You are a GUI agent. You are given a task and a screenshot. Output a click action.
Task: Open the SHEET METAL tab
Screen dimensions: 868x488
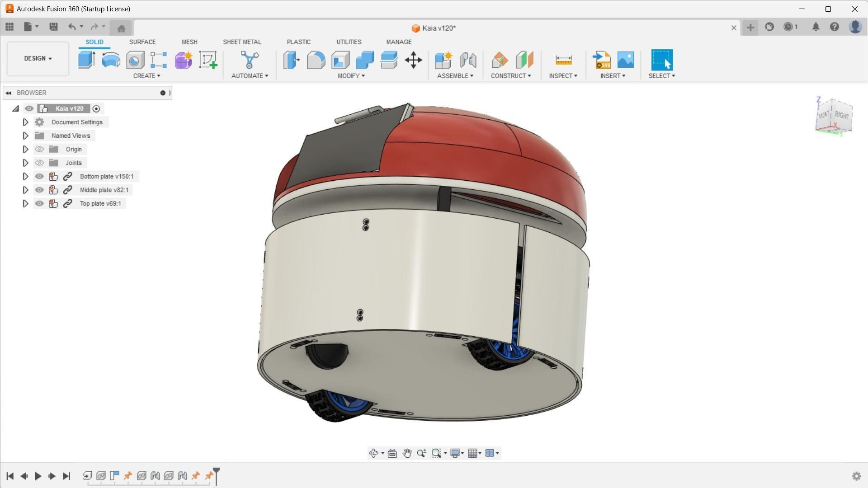coord(242,42)
